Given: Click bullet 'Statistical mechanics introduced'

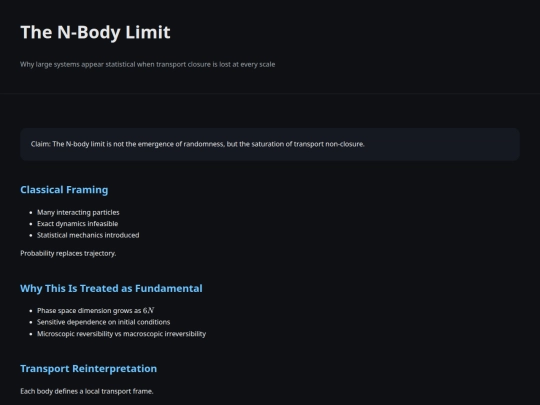Looking at the screenshot, I should point(88,235).
